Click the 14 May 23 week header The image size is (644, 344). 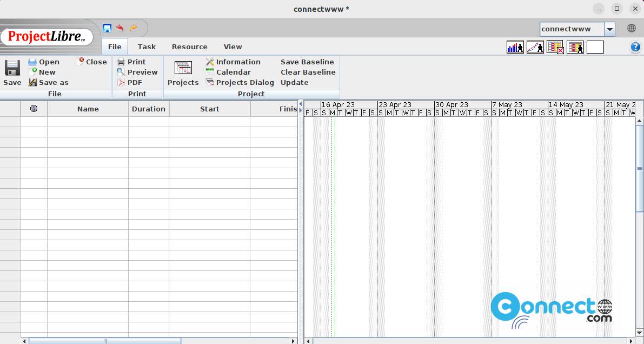coord(576,105)
